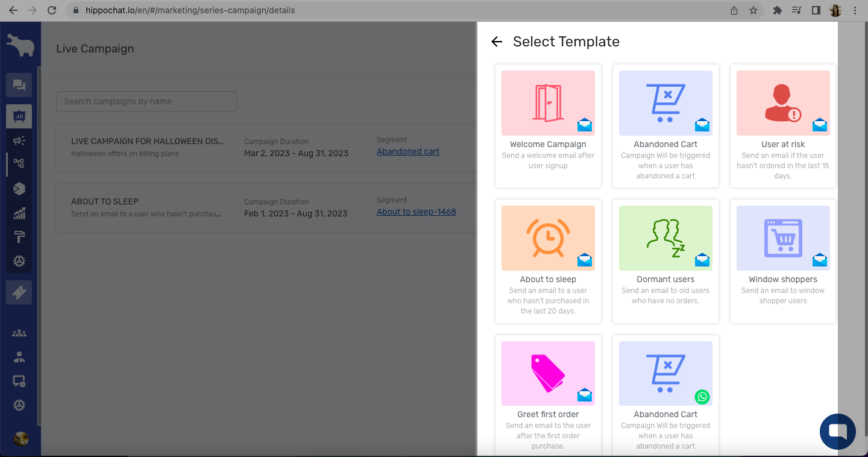This screenshot has width=868, height=457.
Task: Open the bar chart analytics sidebar icon
Action: point(19,213)
